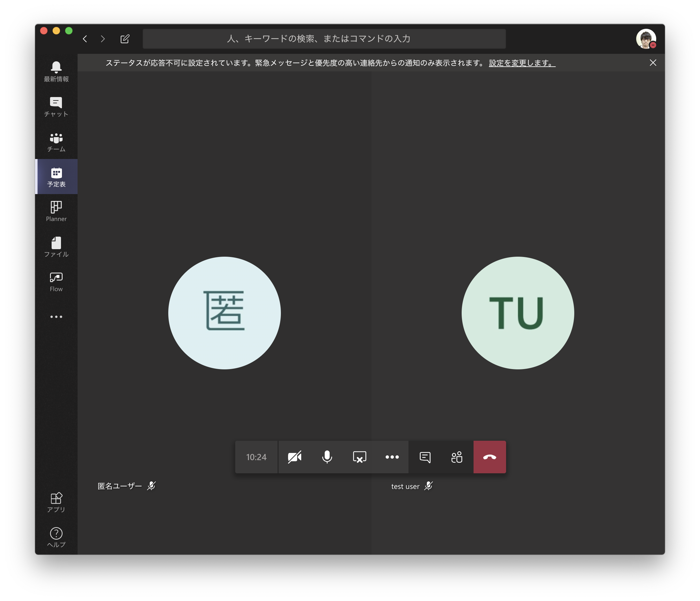Go forward with the right arrow
This screenshot has height=601, width=700.
(103, 39)
